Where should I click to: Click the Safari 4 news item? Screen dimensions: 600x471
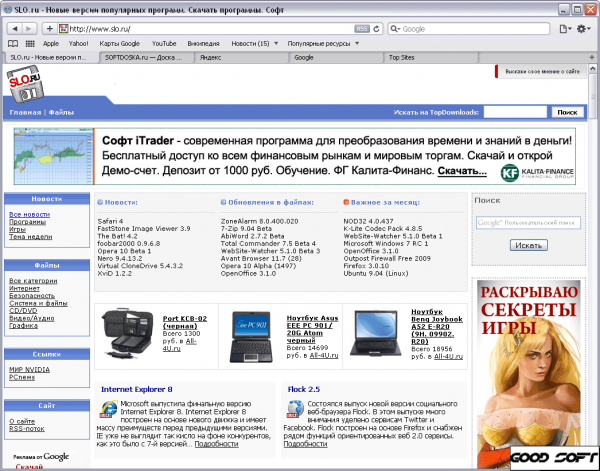pyautogui.click(x=110, y=221)
